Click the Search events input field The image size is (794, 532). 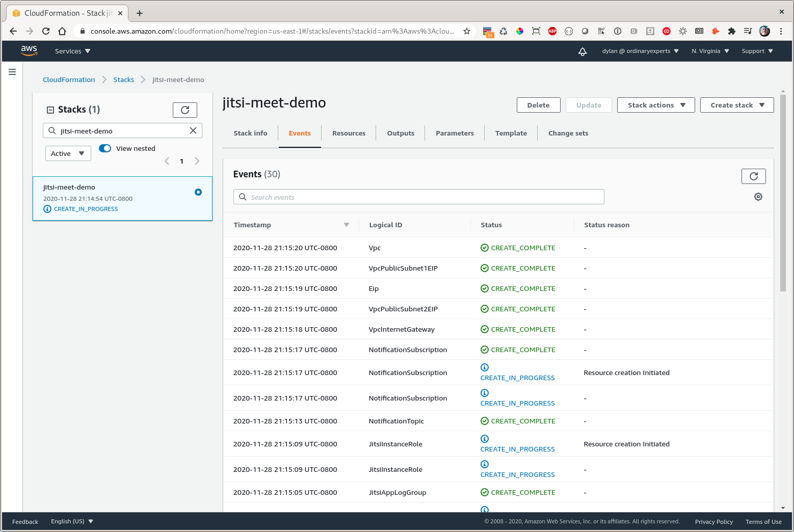[419, 197]
